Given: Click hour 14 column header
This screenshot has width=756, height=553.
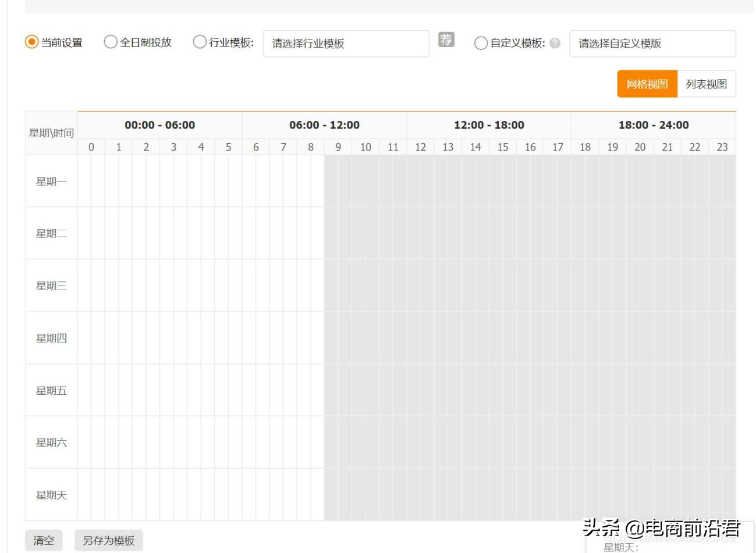Looking at the screenshot, I should pos(475,147).
